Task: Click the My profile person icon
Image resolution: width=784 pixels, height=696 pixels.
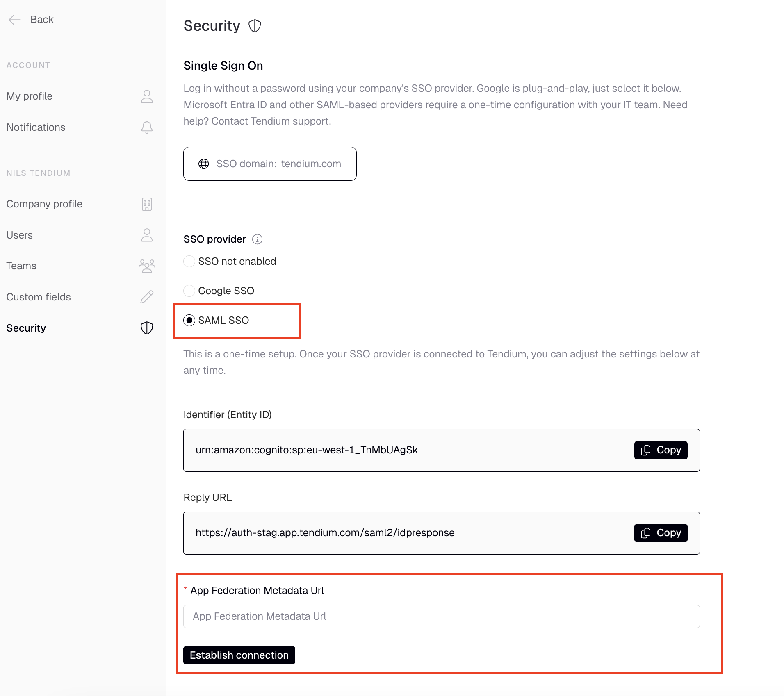Action: pyautogui.click(x=146, y=96)
